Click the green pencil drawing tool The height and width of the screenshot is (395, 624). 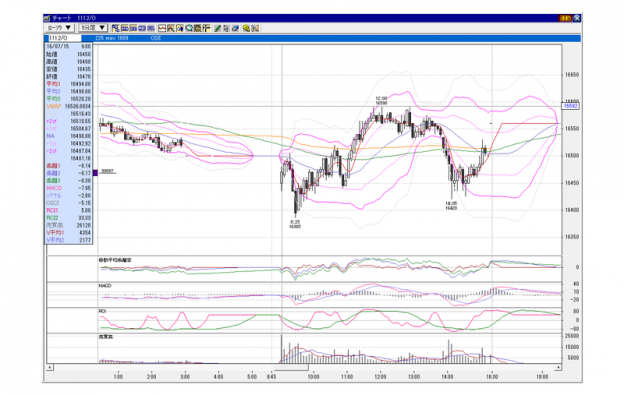(217, 28)
